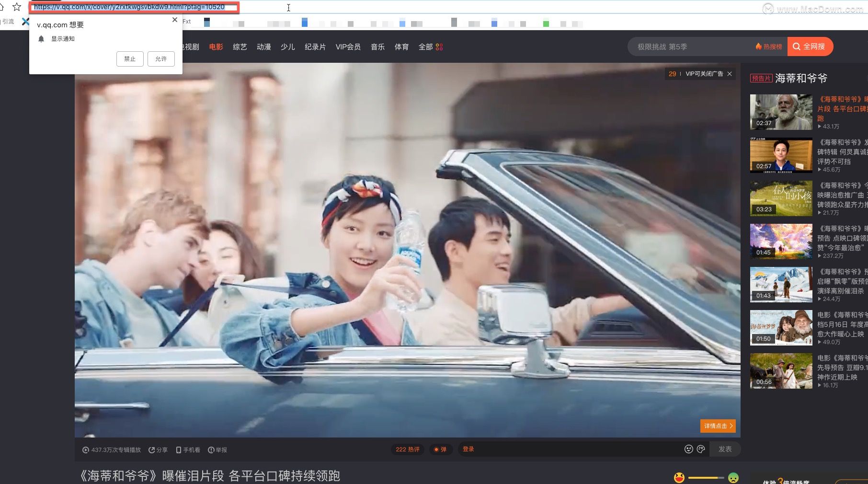Open the 01:43 snowy mountain video thumbnail
868x484 pixels.
tap(781, 285)
